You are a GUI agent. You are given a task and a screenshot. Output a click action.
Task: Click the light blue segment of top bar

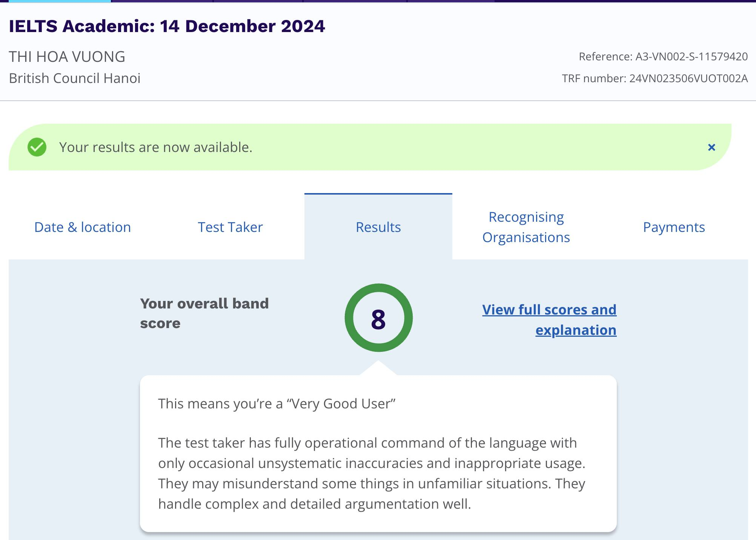60,1
